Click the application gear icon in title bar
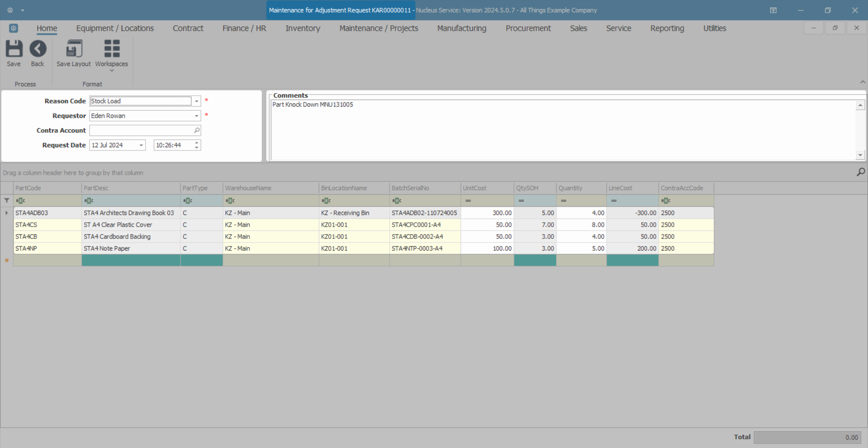 10,10
